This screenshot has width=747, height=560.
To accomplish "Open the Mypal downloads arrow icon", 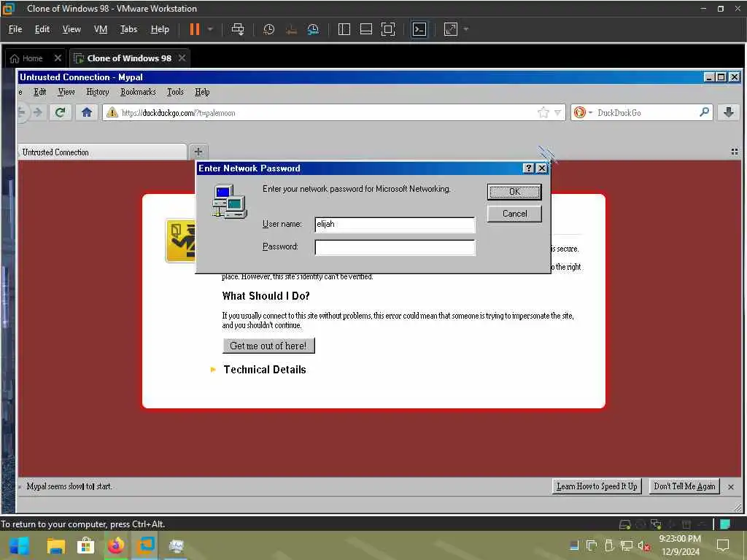I will click(729, 112).
